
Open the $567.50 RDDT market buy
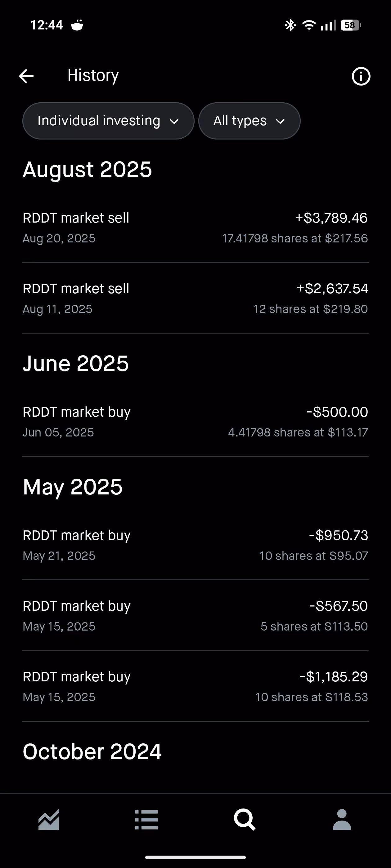pyautogui.click(x=195, y=616)
